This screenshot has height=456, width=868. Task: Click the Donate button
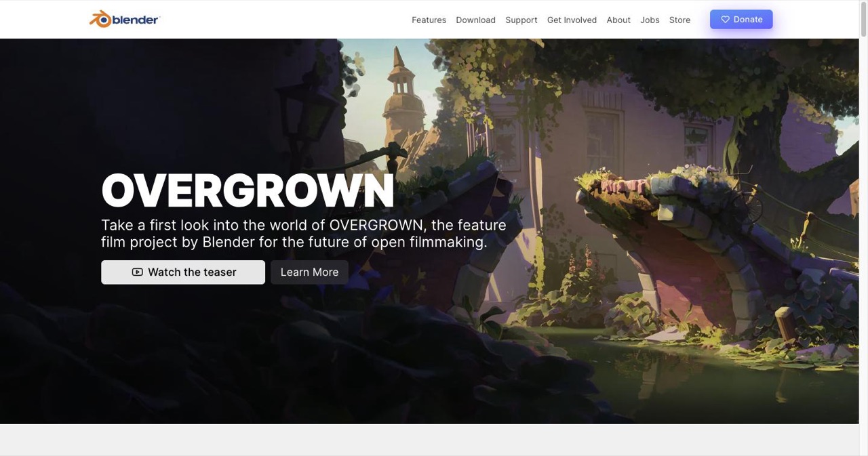coord(741,20)
